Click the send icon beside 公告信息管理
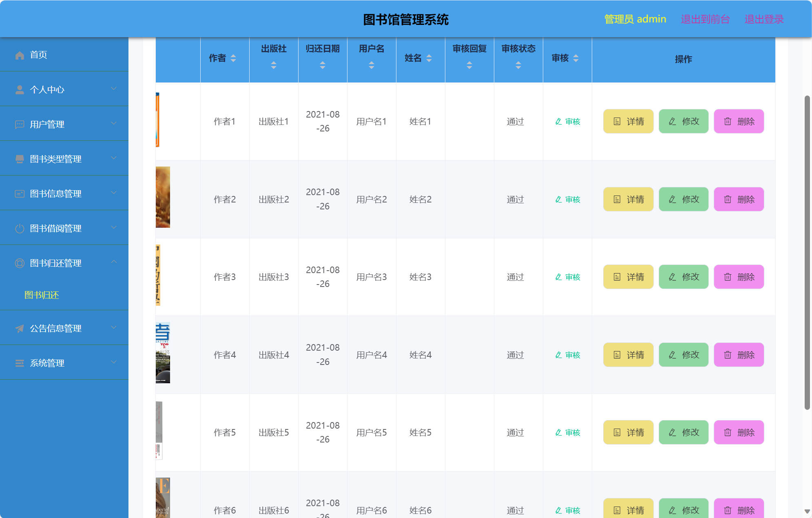Screen dimensions: 812x518 19,328
